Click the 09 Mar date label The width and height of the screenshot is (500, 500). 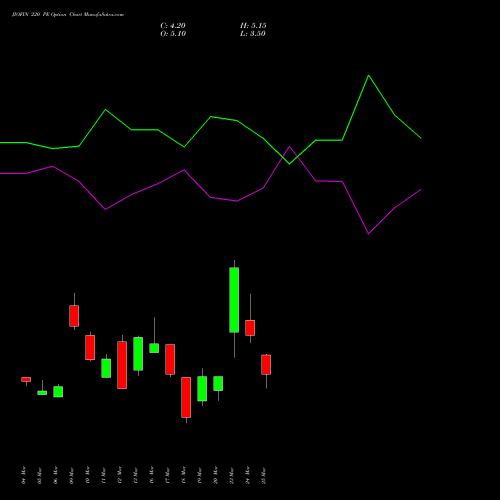(x=72, y=475)
